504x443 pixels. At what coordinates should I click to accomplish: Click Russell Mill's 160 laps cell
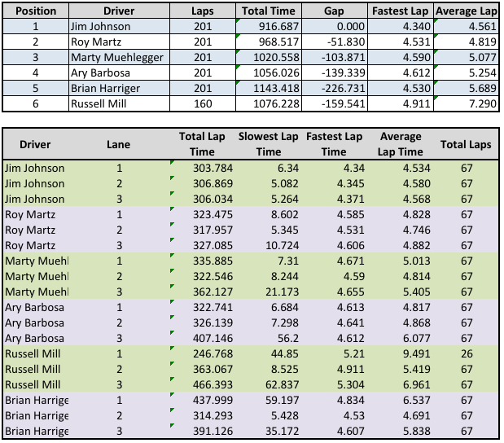coord(203,103)
